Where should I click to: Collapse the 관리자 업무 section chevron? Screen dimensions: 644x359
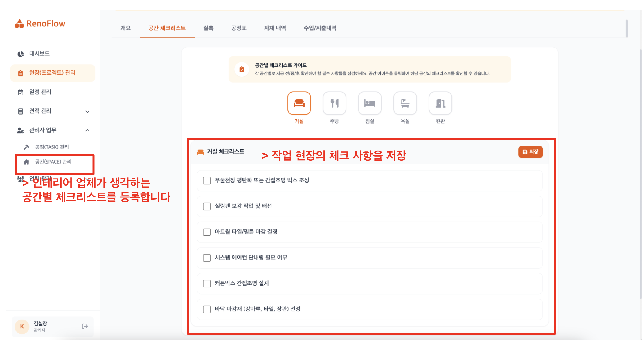pos(87,130)
